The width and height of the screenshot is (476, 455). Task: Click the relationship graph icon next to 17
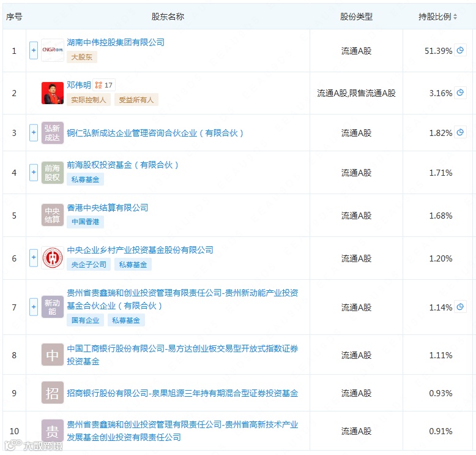coord(99,85)
